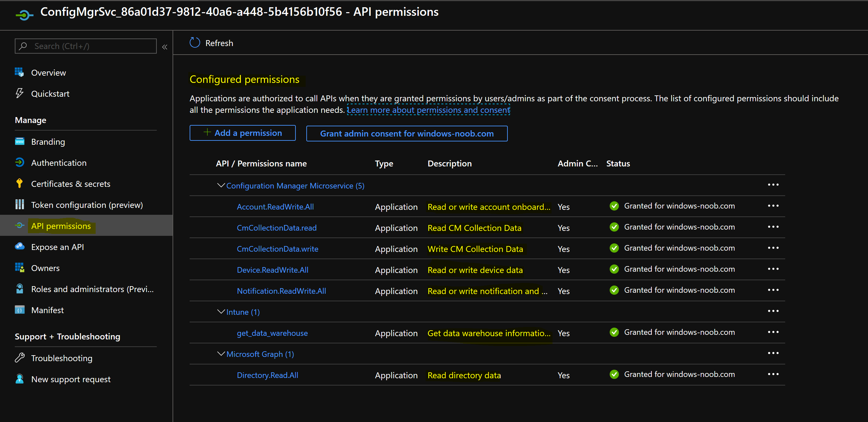Click the CmCollectionData.write permission link
This screenshot has height=422, width=868.
tap(277, 249)
